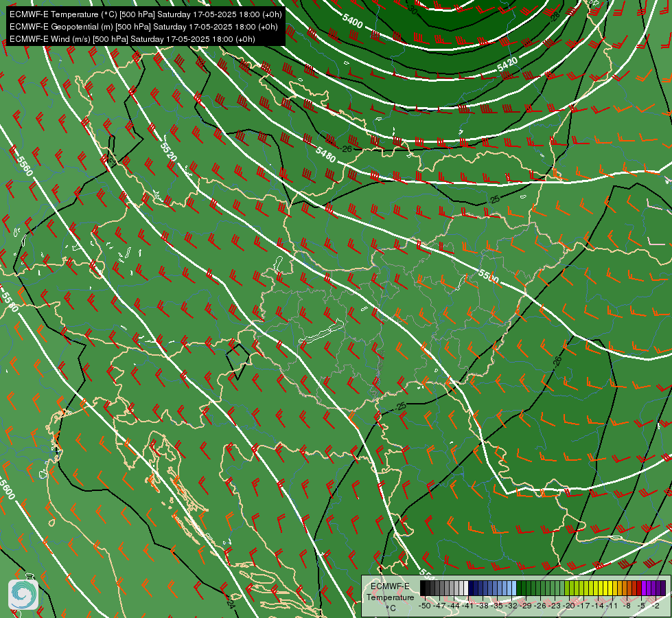672x618 pixels.
Task: Click the -38 value on the legend scale
Action: tap(483, 606)
